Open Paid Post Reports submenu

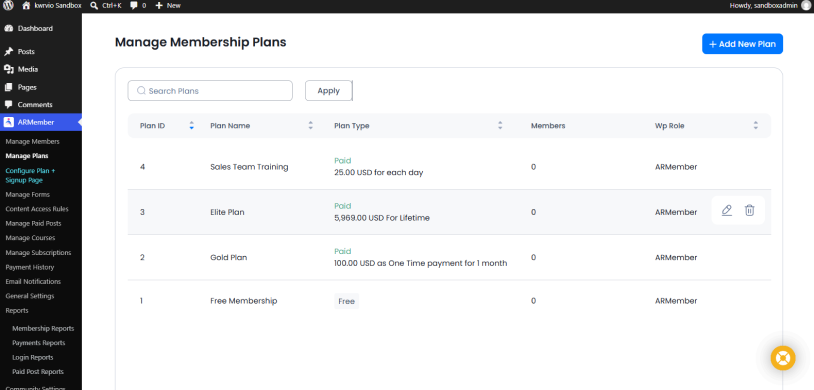[38, 372]
